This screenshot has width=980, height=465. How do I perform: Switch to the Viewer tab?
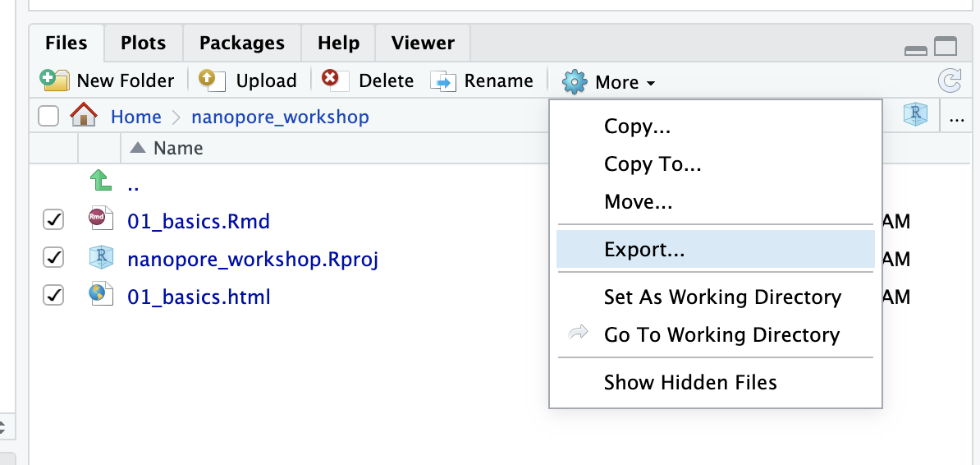coord(423,44)
